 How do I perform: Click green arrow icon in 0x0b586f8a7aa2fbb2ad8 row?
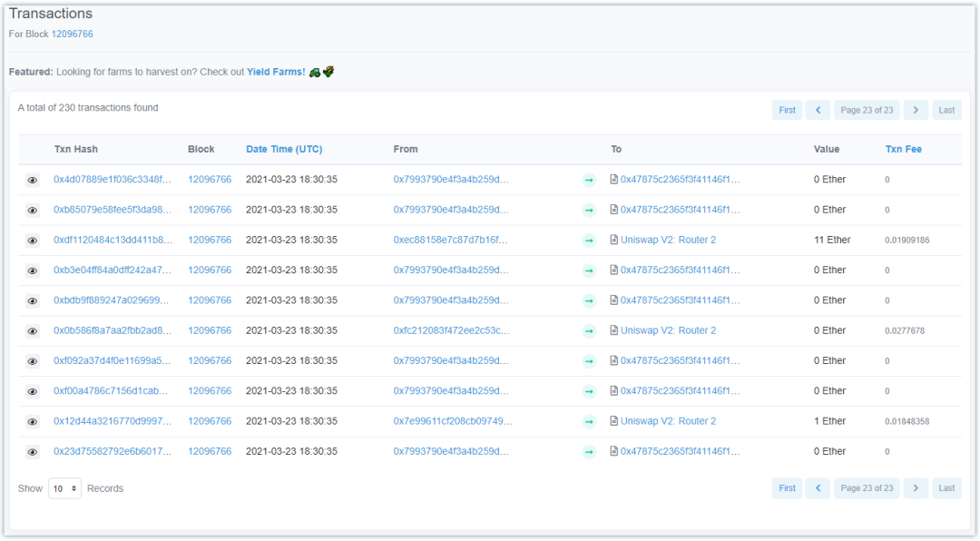[589, 330]
